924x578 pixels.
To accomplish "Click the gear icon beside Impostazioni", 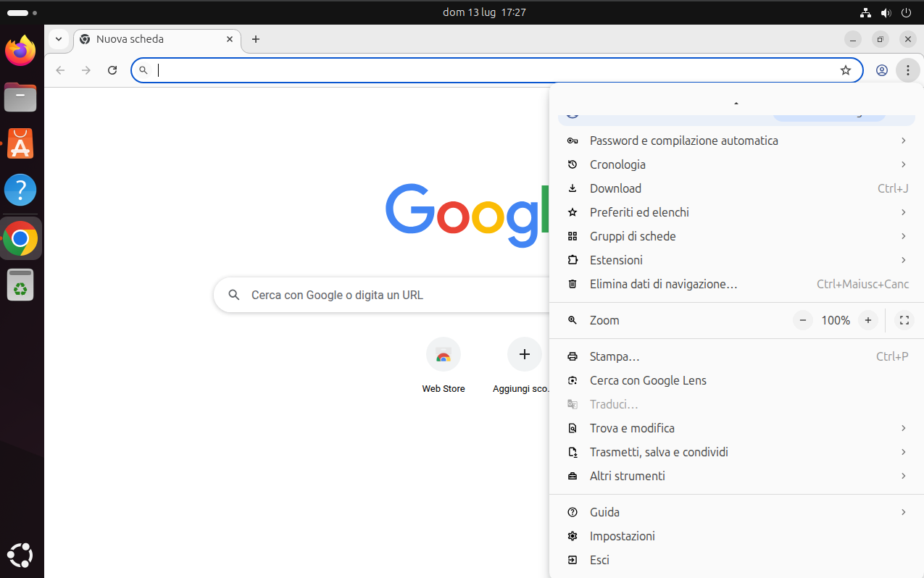I will pyautogui.click(x=573, y=536).
